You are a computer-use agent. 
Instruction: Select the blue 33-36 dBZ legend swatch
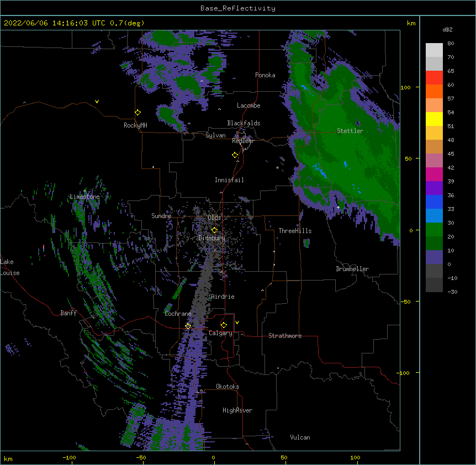434,202
